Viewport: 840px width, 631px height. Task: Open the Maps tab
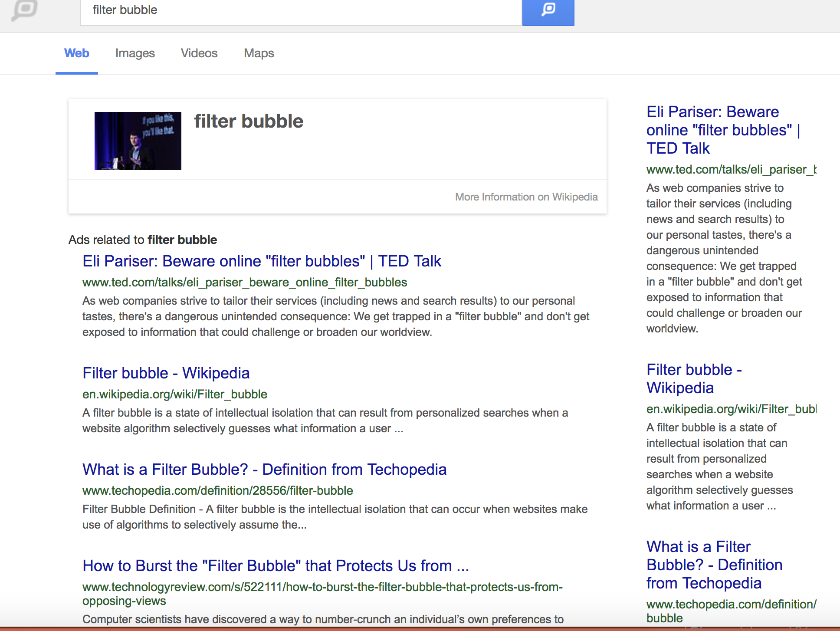[259, 53]
